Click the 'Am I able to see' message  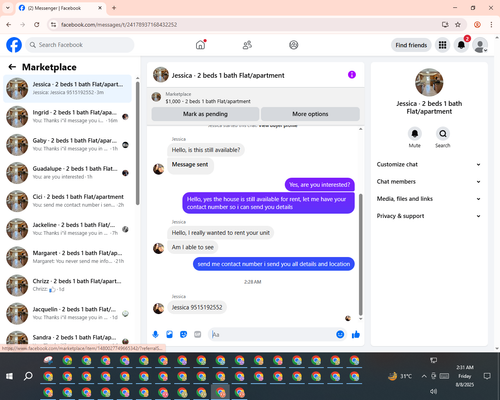[x=193, y=247]
